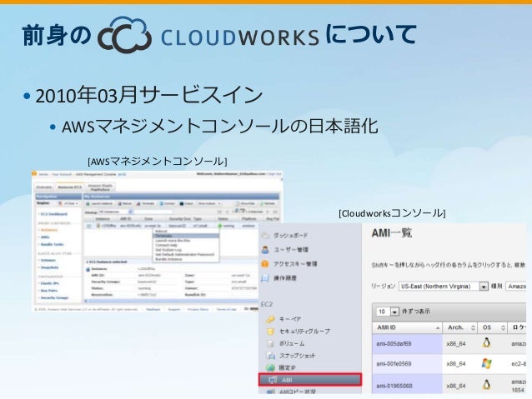Click the Linux penguin icon for ami-005daf69

click(486, 343)
